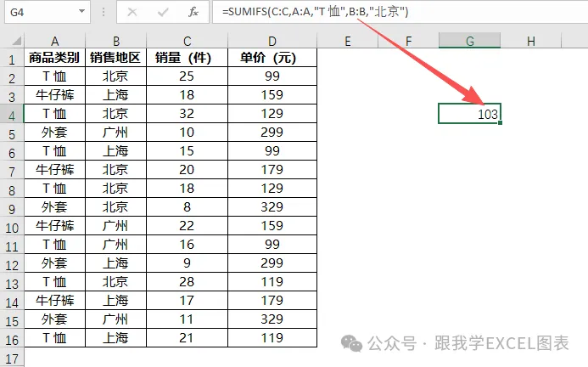Click the 销量（件） header cell
Screen dimensions: 588x367
point(188,58)
